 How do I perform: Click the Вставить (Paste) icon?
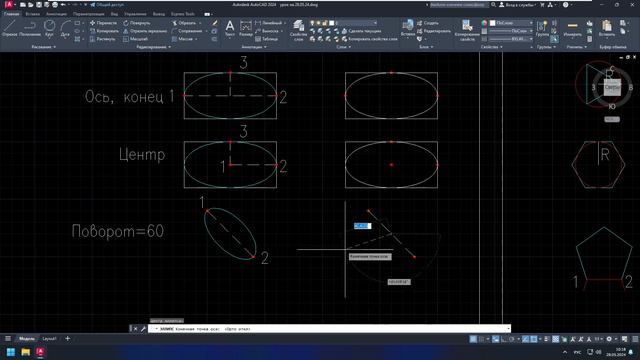[x=607, y=28]
